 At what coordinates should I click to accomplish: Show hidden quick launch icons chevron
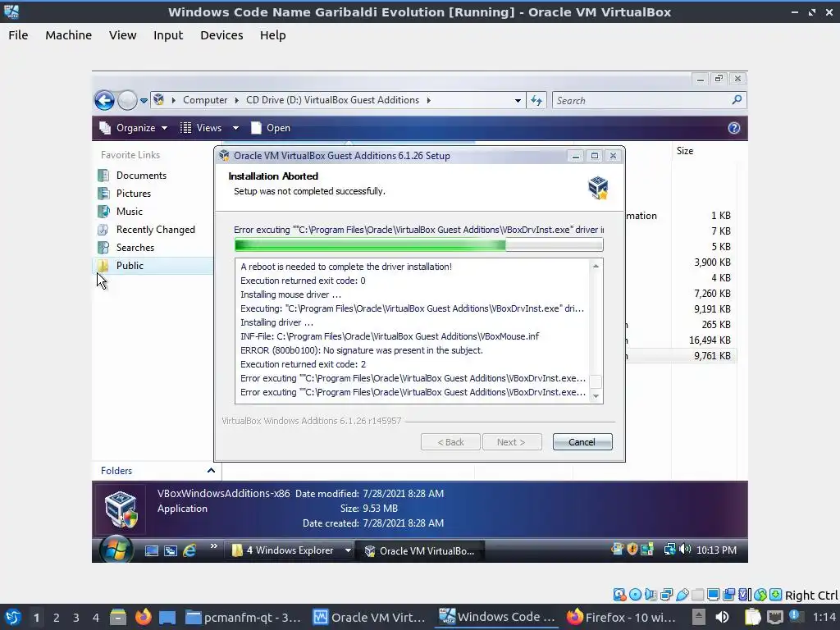(214, 546)
